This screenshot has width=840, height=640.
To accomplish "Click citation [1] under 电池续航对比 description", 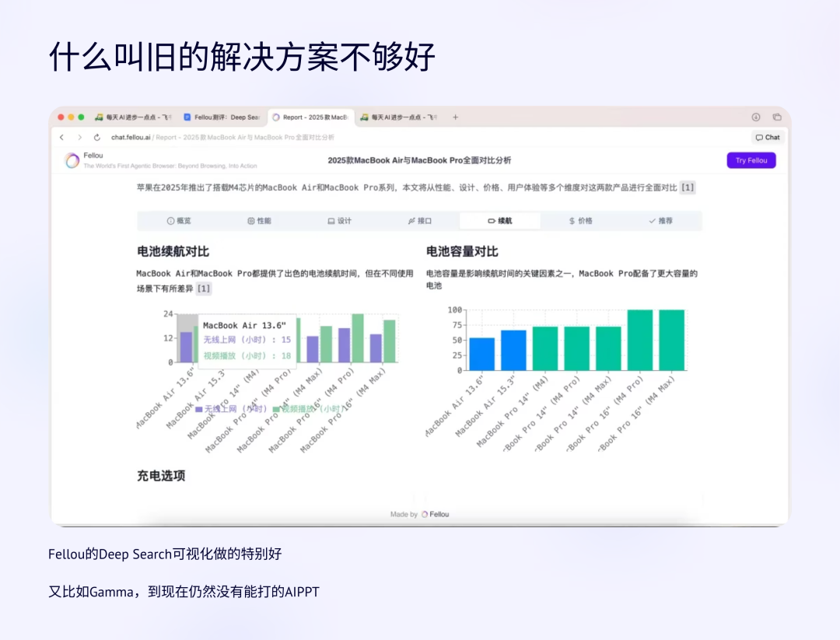I will pyautogui.click(x=204, y=289).
